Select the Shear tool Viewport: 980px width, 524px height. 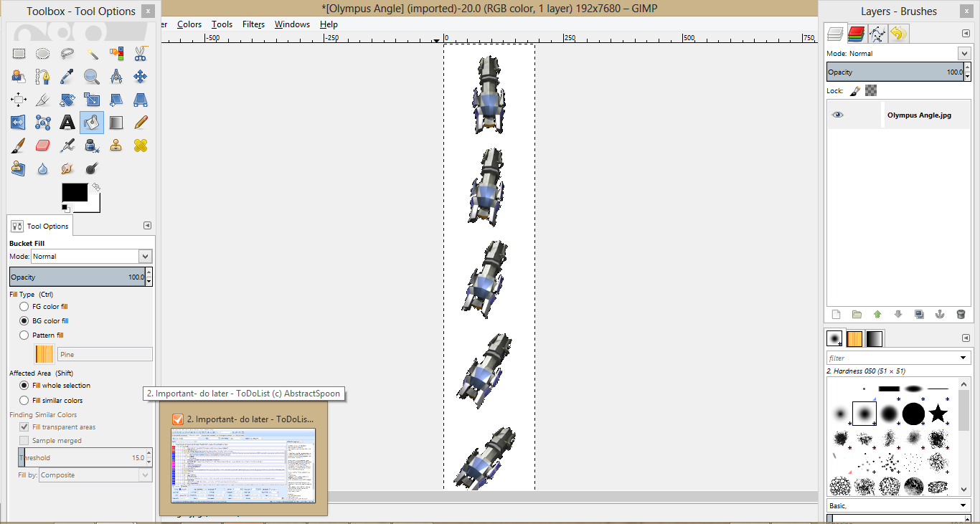pos(116,100)
